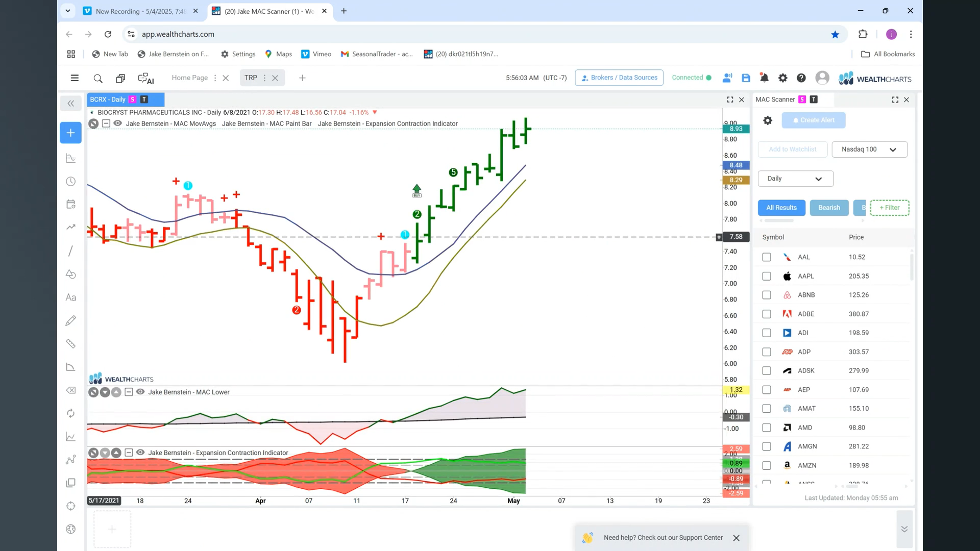Viewport: 980px width, 551px height.
Task: Show Bearish results filter tab
Action: click(x=829, y=208)
